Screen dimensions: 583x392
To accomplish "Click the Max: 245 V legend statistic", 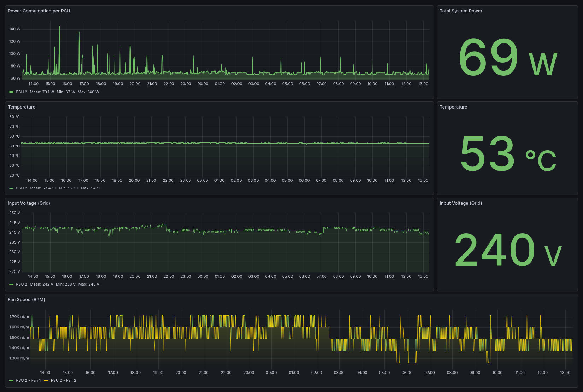I will [x=89, y=284].
